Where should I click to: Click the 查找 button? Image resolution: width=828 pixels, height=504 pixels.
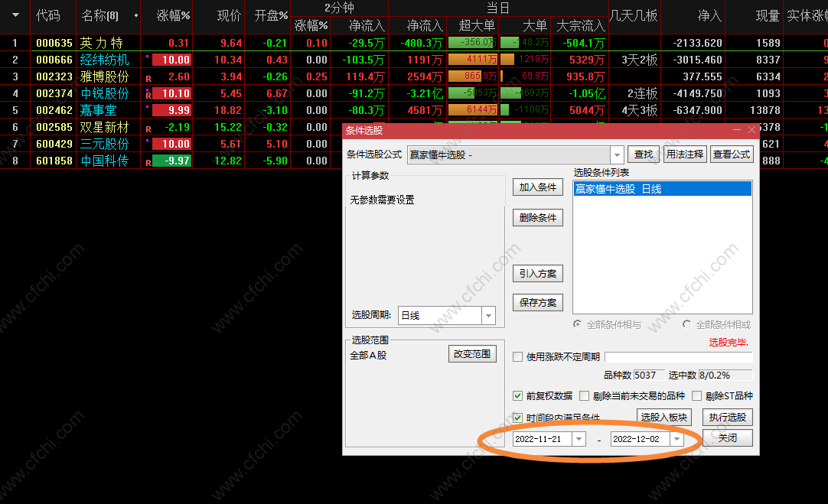[643, 154]
